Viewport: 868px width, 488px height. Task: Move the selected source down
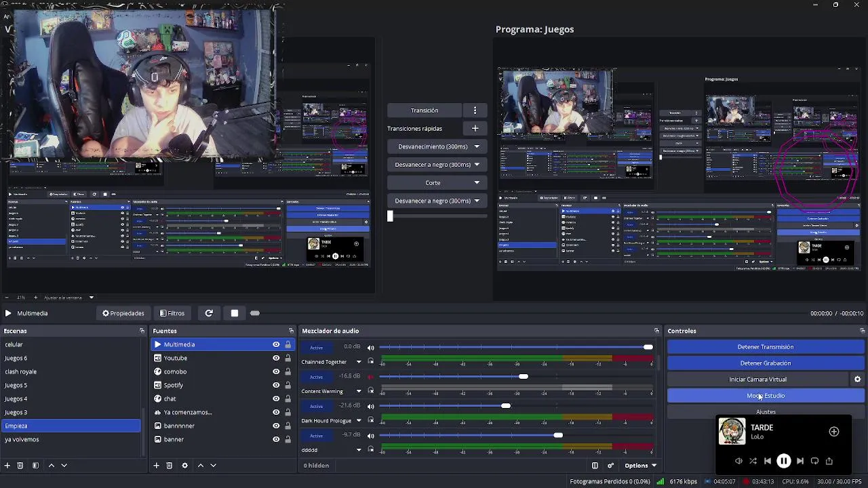coord(213,466)
